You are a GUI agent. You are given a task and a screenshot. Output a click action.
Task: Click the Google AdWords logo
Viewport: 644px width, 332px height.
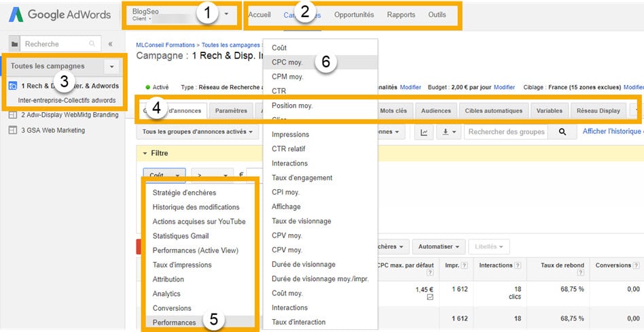click(x=60, y=15)
